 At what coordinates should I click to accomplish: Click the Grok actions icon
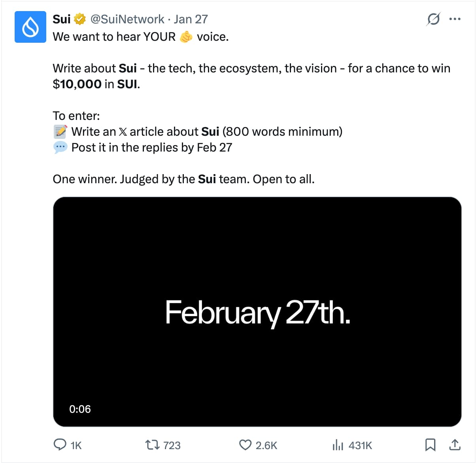coord(433,19)
